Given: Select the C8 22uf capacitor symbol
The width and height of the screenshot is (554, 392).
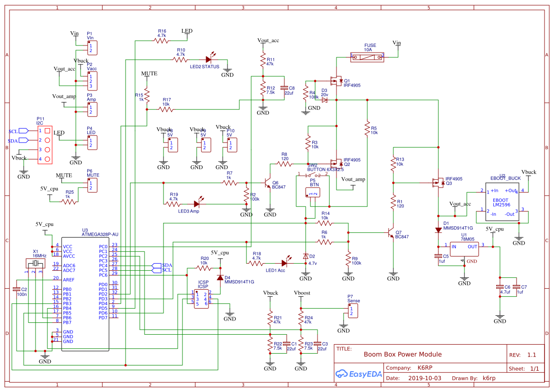Looking at the screenshot, I should (284, 88).
